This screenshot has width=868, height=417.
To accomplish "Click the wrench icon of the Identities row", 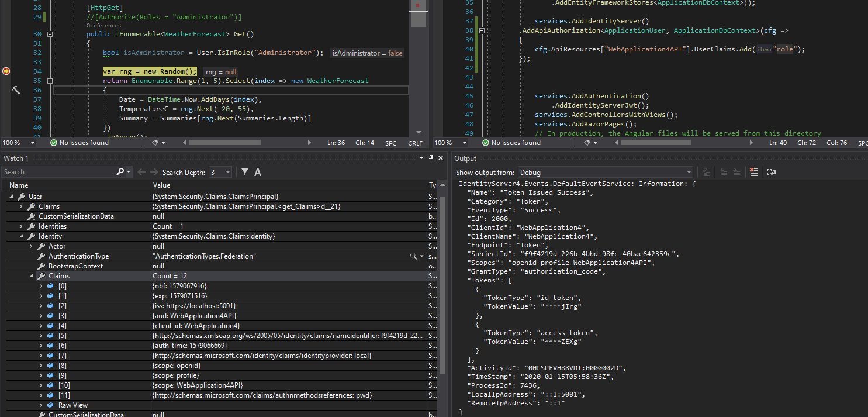I will [31, 226].
